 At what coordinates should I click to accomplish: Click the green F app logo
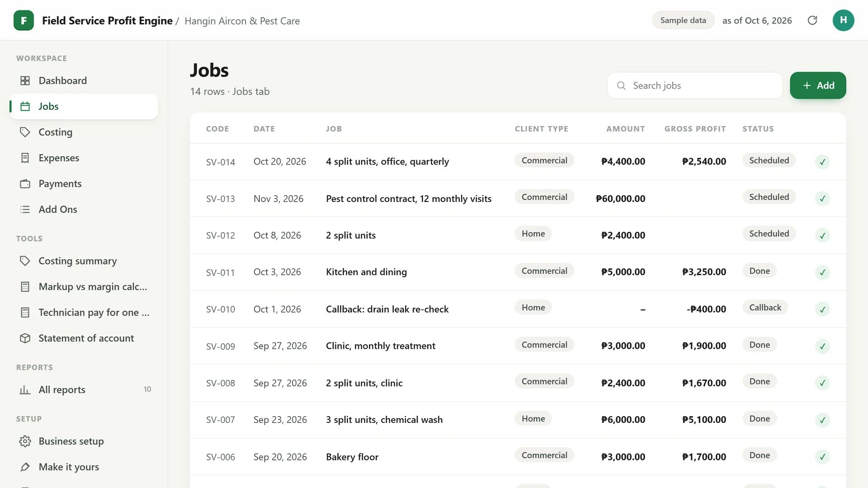tap(24, 20)
